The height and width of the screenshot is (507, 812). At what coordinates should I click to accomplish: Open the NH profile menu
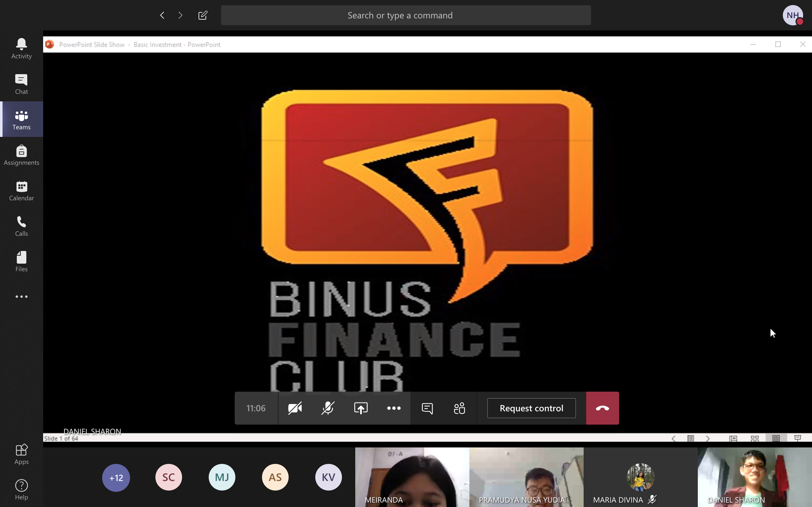click(793, 16)
